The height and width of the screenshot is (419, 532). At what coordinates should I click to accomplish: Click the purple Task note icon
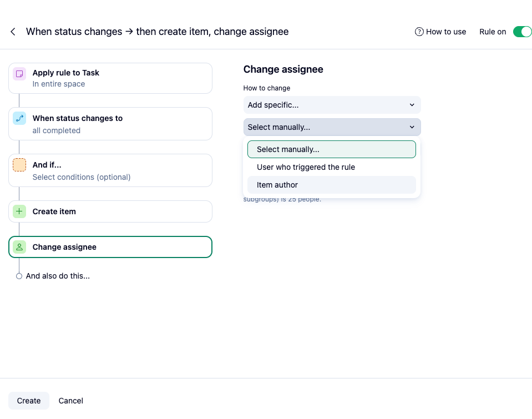(19, 73)
